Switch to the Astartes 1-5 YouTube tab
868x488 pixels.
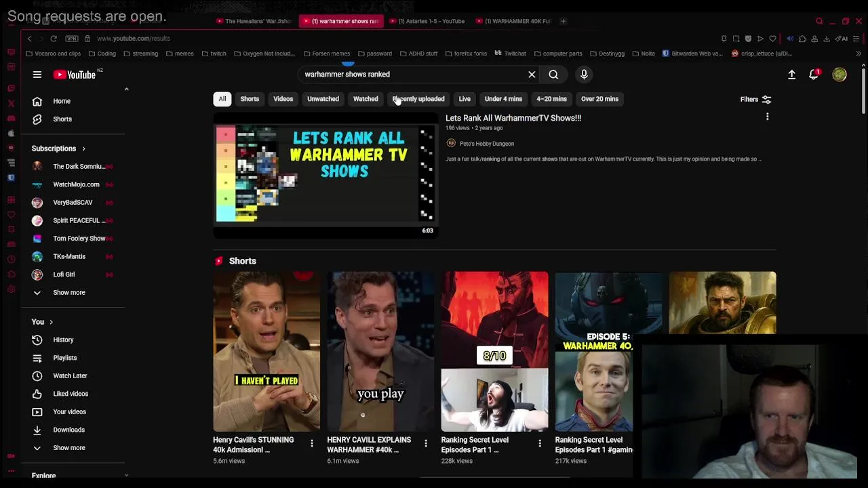click(427, 21)
